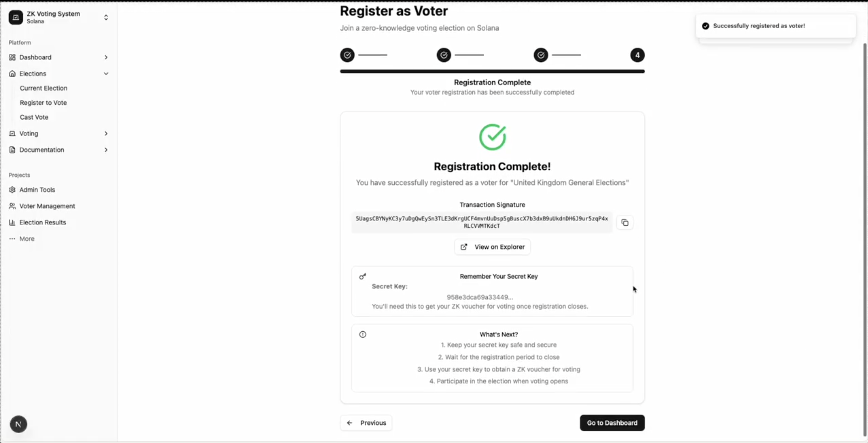Jump to third completed step indicator
Viewport: 868px width, 443px height.
tap(541, 55)
